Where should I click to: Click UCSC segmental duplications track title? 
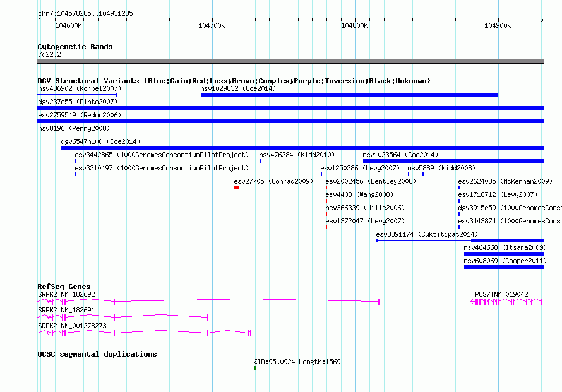pyautogui.click(x=97, y=354)
